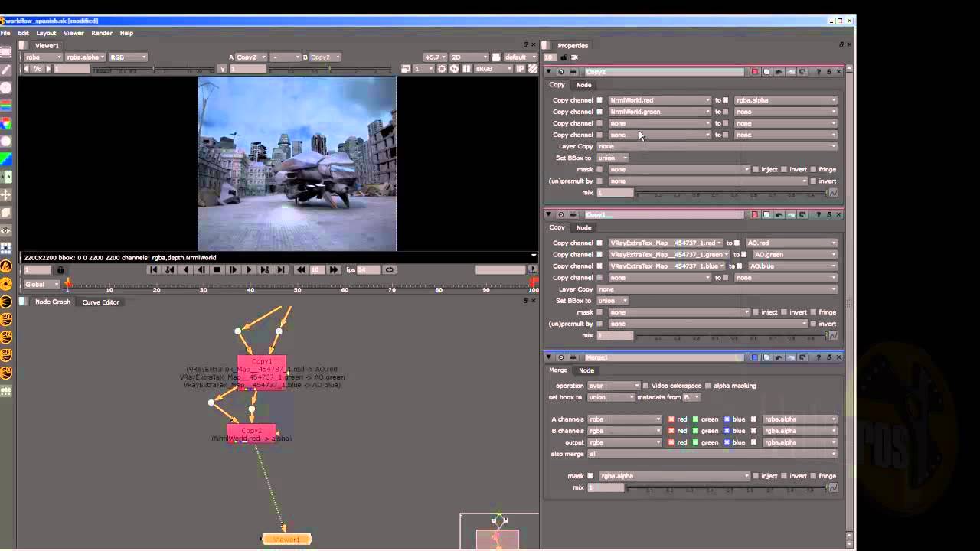This screenshot has width=980, height=551.
Task: Open AO.red destination dropdown in Copy1
Action: pyautogui.click(x=791, y=243)
